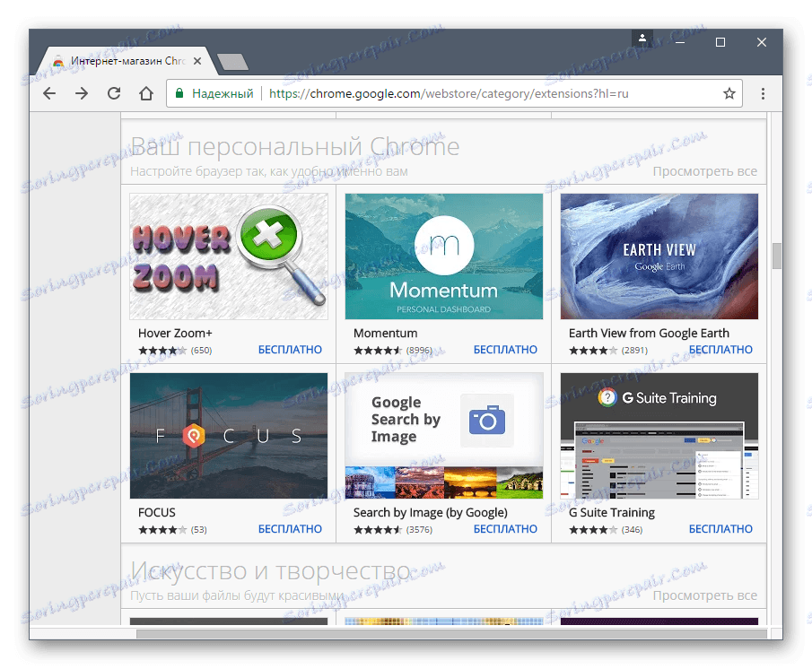Click the vertical scrollbar thumb
Screen dimensions: 812x669
pyautogui.click(x=777, y=256)
